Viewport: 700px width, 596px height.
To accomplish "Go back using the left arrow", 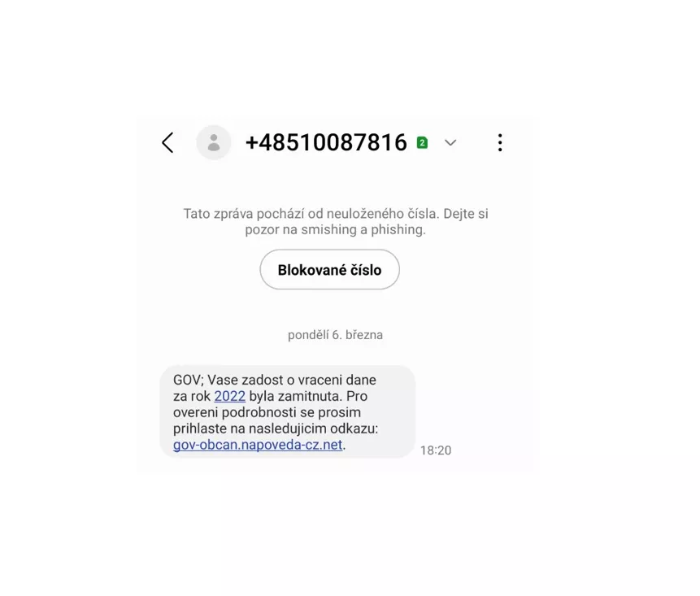I will [x=167, y=143].
